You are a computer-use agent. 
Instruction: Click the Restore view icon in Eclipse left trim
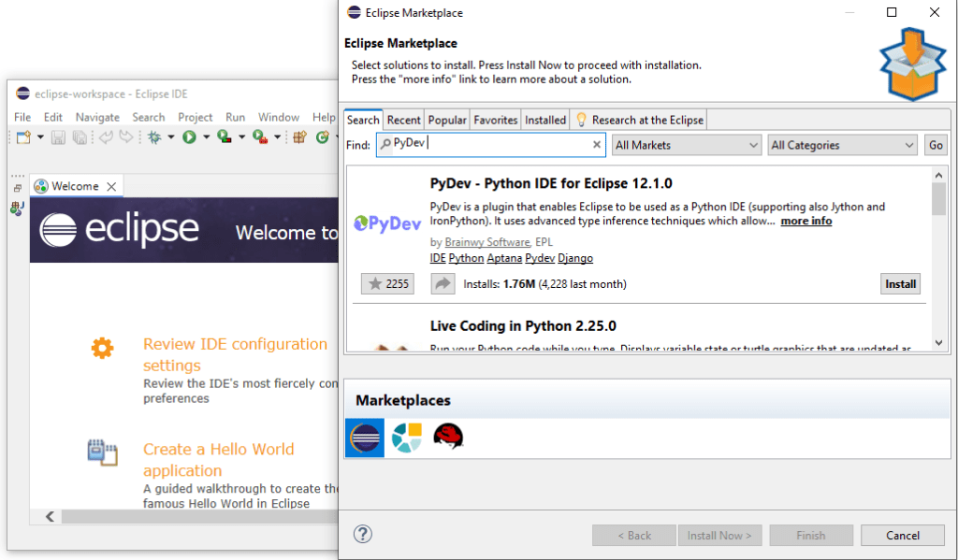point(18,188)
